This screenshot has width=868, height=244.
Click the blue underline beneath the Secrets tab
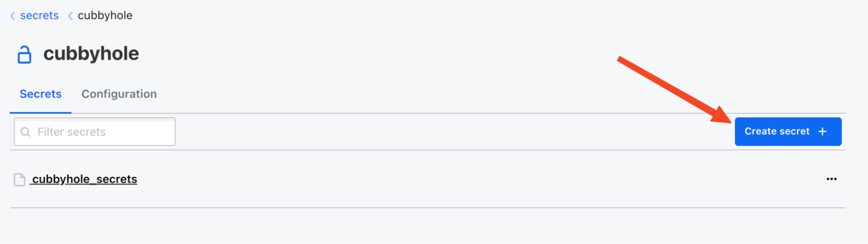(x=41, y=113)
